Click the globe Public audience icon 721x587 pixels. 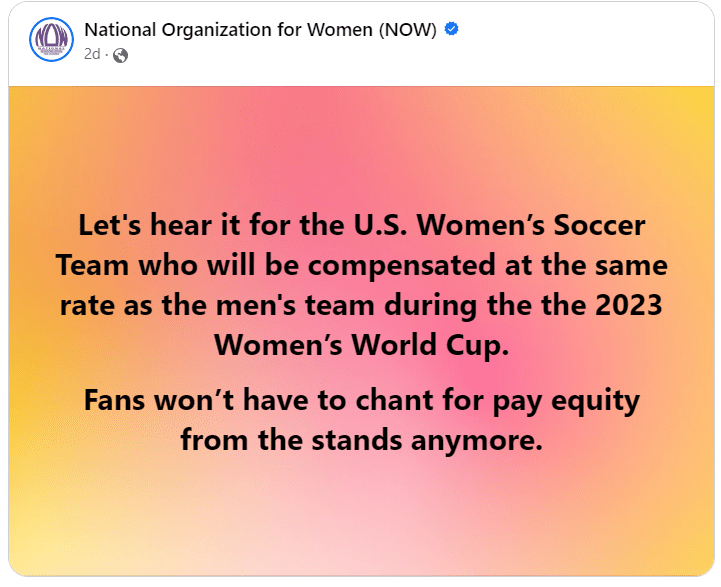click(x=121, y=55)
